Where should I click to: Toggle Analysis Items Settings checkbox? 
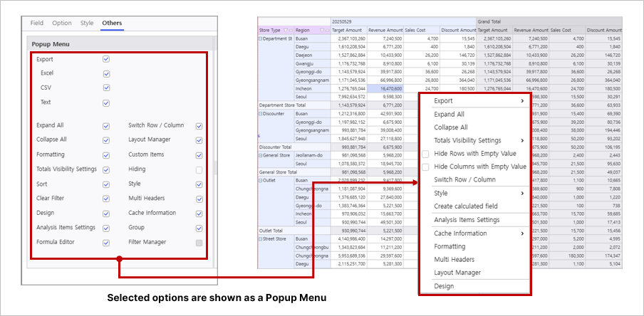(x=106, y=228)
